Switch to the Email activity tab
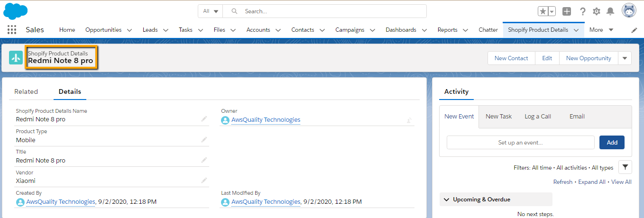Viewport: 644px width, 218px height. pyautogui.click(x=577, y=117)
